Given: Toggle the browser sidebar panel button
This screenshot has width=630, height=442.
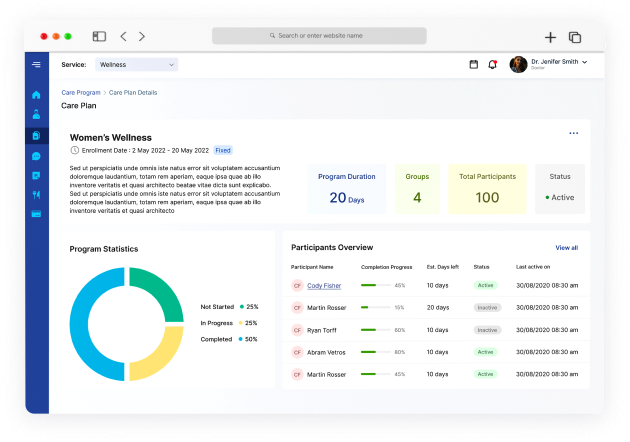Looking at the screenshot, I should click(99, 36).
